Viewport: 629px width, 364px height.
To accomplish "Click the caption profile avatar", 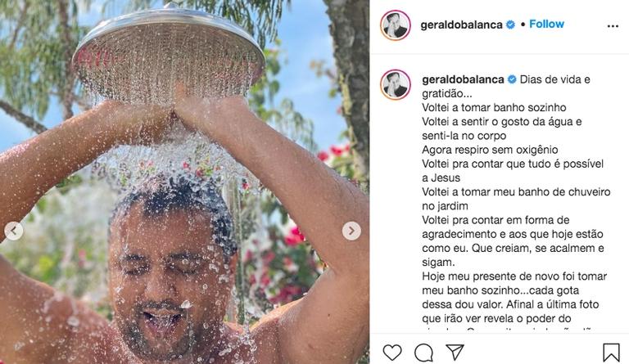I will tap(396, 84).
